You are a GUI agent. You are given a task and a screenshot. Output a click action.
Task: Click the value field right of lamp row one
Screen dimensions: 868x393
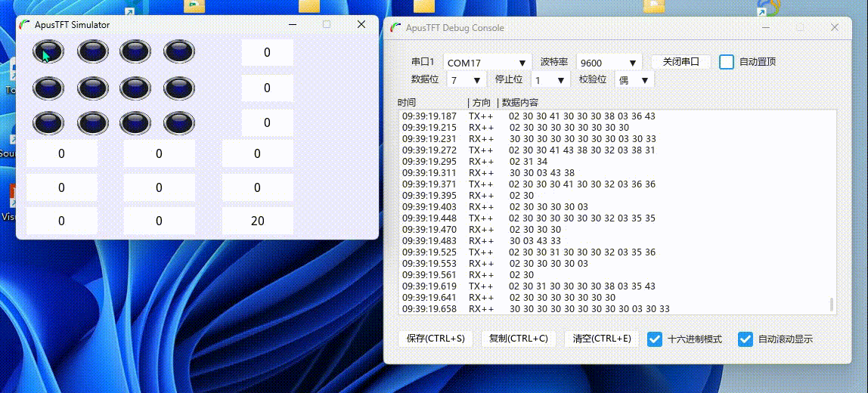click(x=267, y=53)
